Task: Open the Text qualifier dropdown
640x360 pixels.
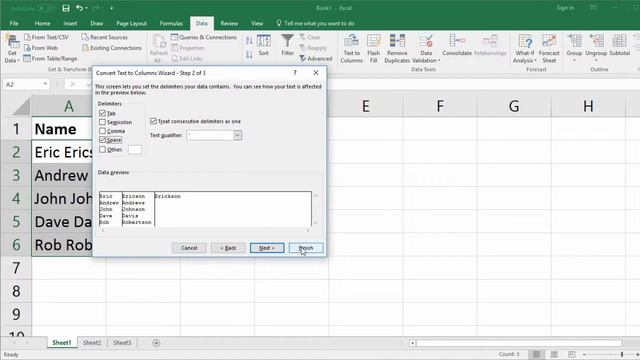Action: 238,135
